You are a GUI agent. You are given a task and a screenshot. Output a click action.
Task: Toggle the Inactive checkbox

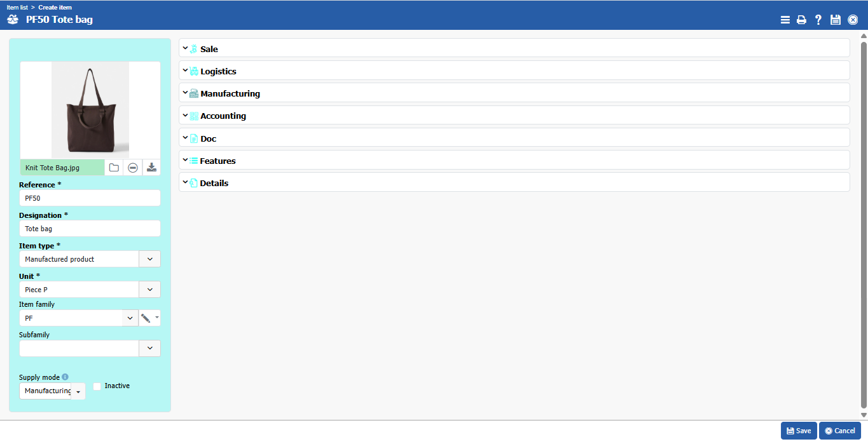(x=97, y=386)
